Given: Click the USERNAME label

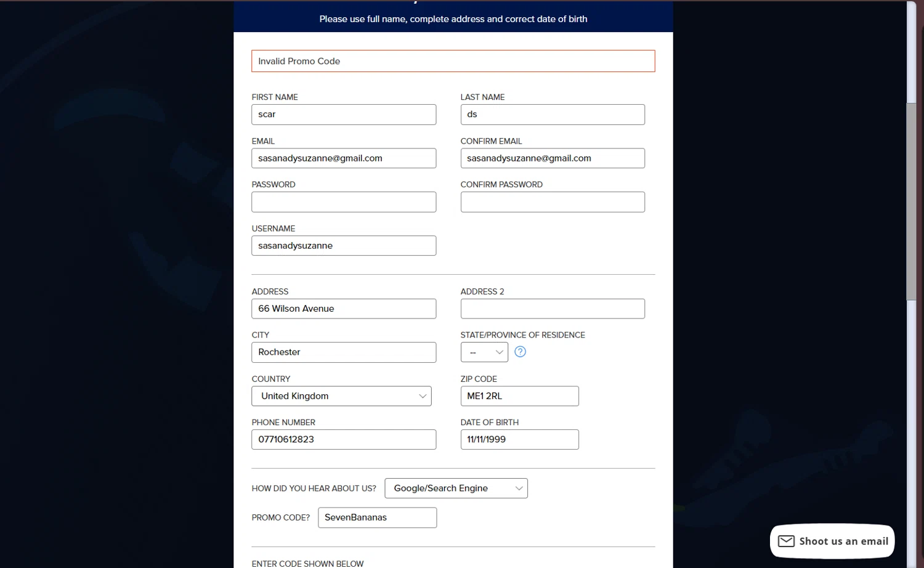Looking at the screenshot, I should [274, 229].
